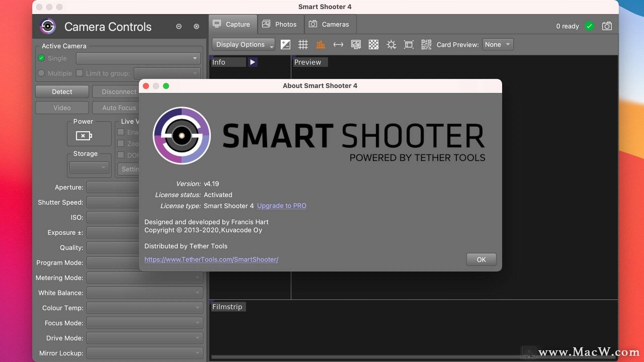Open the White Balance dropdown

tap(145, 293)
